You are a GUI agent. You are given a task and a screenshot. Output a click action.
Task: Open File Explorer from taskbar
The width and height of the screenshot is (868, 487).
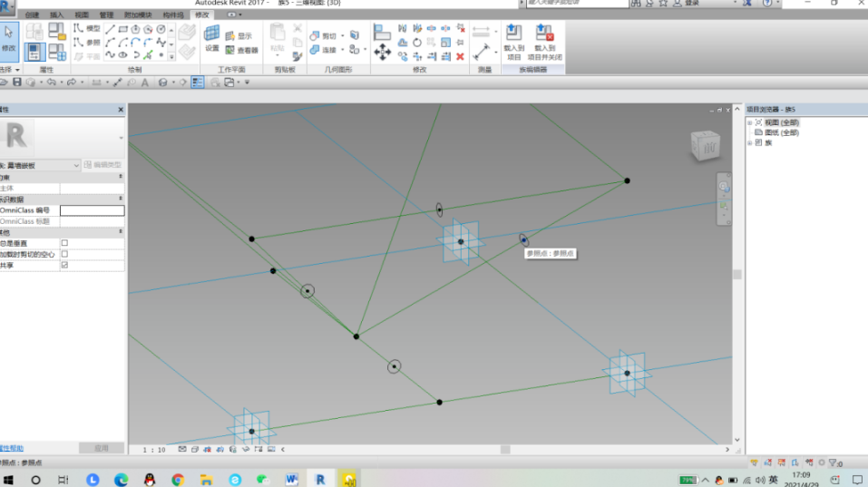click(x=206, y=480)
